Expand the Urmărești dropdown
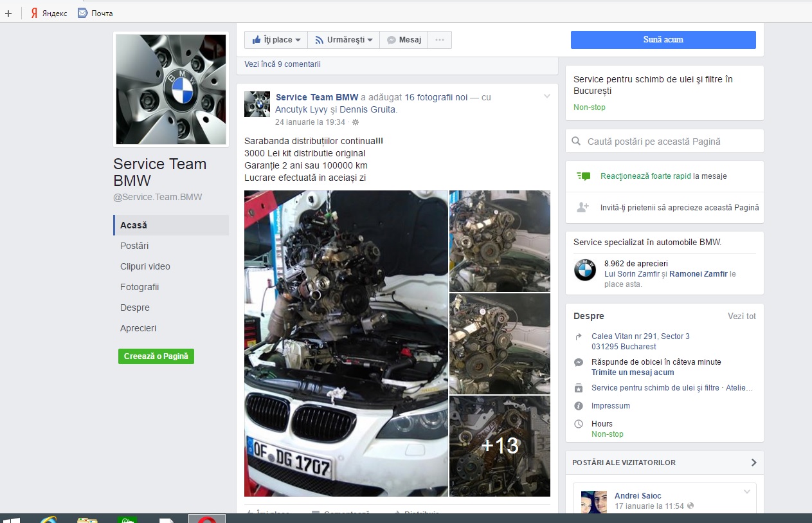812x523 pixels. tap(344, 40)
